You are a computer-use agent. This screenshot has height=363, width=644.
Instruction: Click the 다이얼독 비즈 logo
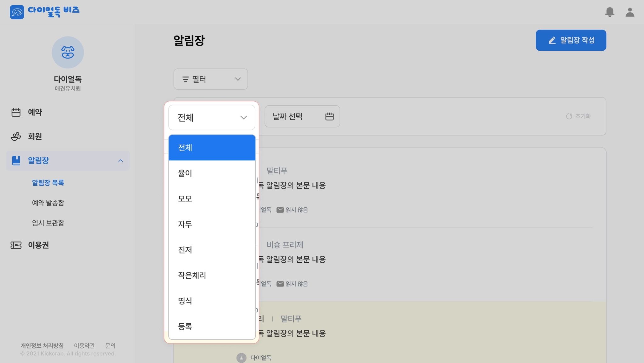pos(45,12)
